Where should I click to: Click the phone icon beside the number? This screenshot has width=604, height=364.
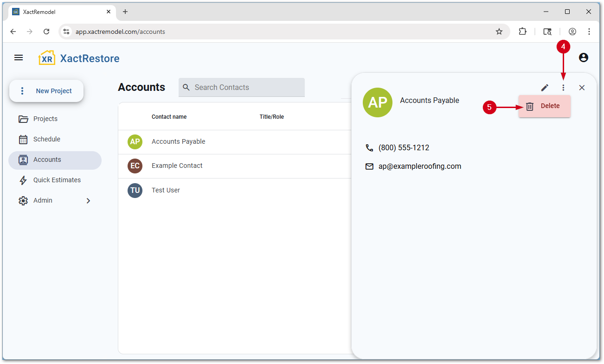369,148
